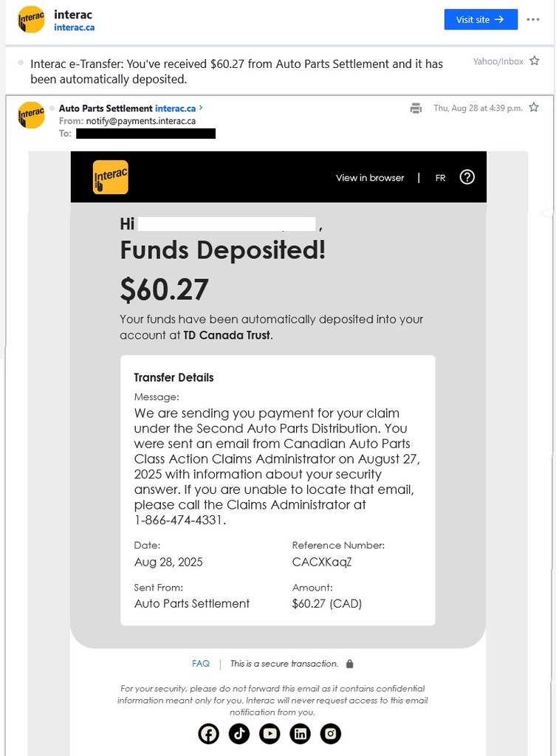The image size is (556, 756).
Task: Star the message in the email header
Action: tap(533, 108)
